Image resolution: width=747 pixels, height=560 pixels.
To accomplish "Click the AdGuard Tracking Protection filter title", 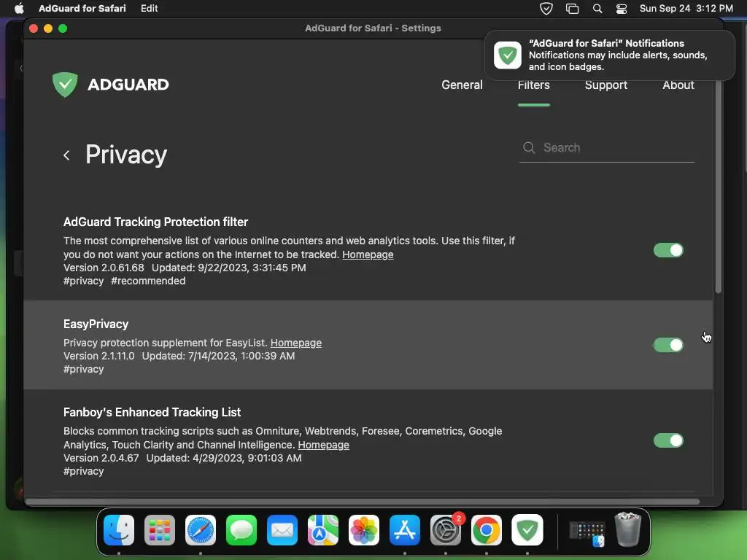I will coord(155,222).
